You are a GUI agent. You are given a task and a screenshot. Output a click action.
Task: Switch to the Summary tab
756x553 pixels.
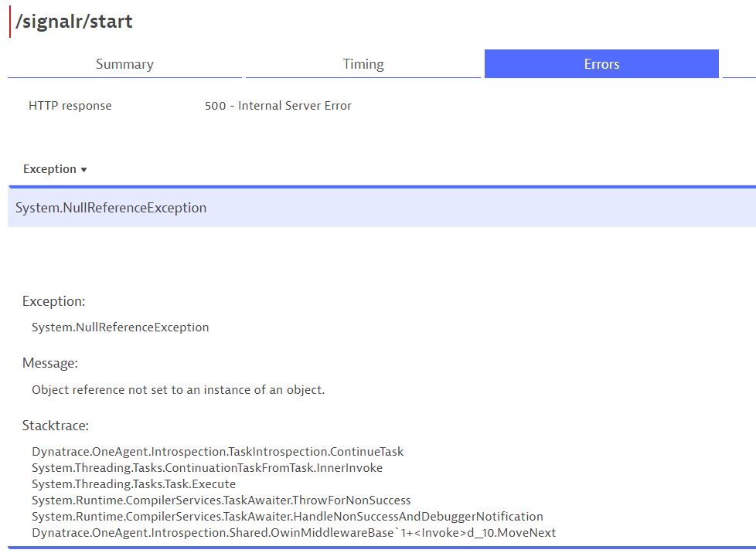pos(124,64)
